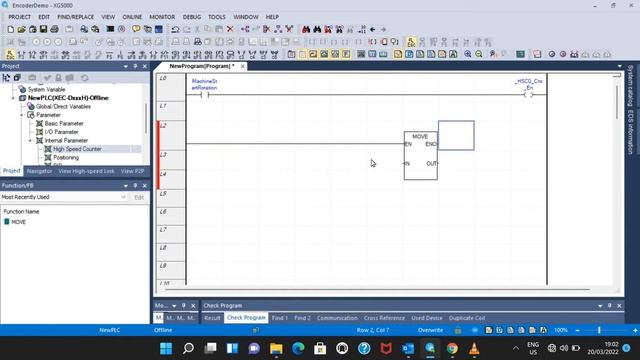Click the MOVE function block in ladder
Image resolution: width=640 pixels, height=360 pixels.
coord(420,156)
